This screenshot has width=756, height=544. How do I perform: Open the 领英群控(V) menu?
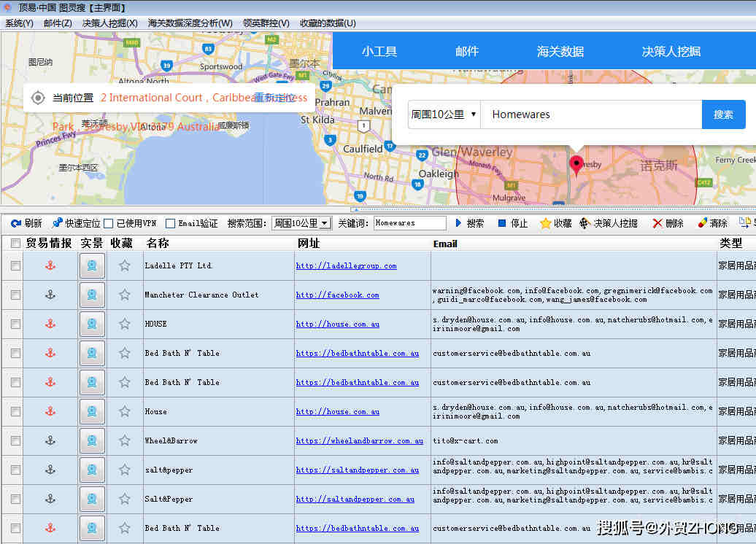[x=266, y=23]
